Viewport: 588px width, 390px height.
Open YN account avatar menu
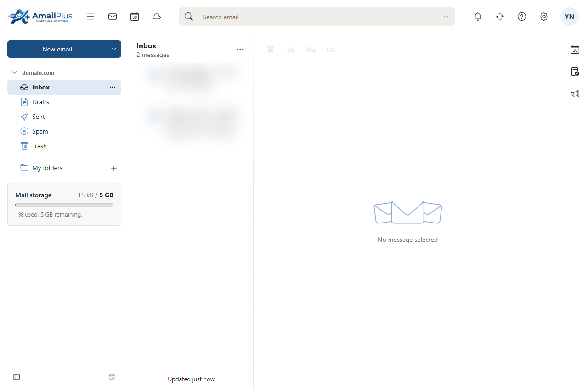coord(570,17)
